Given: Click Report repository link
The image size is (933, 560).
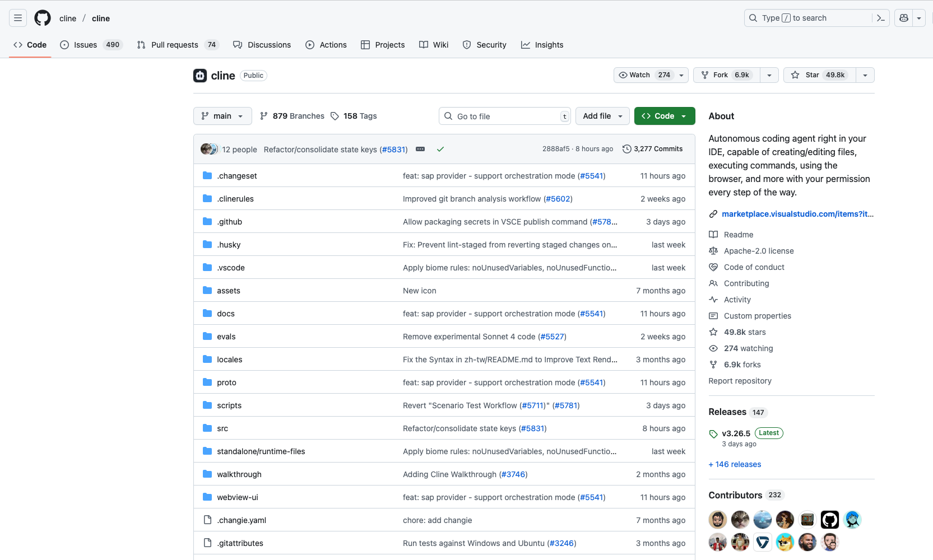Looking at the screenshot, I should pyautogui.click(x=740, y=381).
